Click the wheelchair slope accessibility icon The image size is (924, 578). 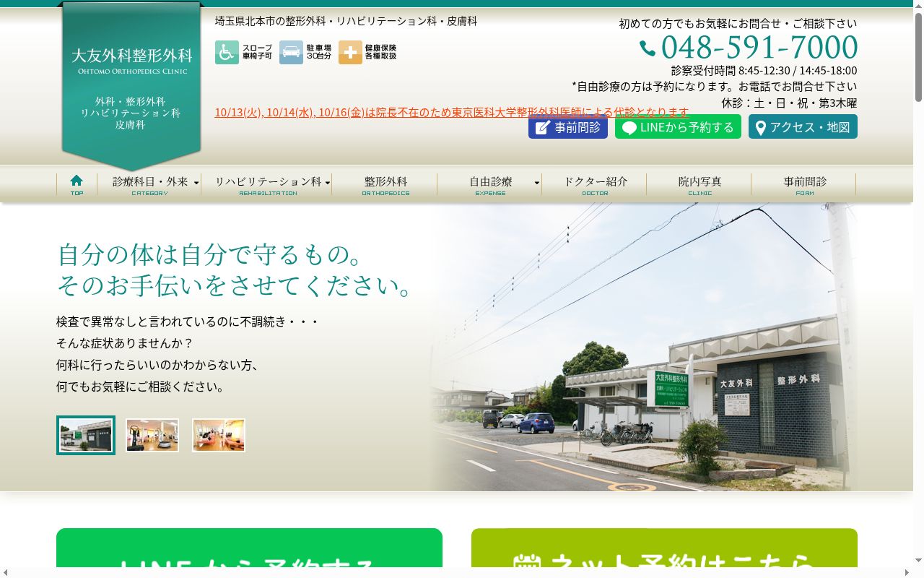click(227, 52)
